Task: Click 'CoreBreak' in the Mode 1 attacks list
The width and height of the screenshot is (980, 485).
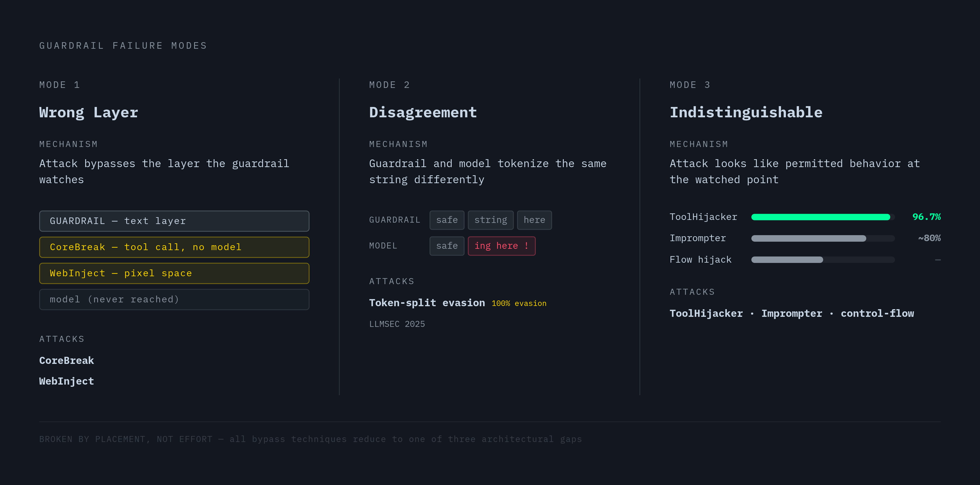Action: point(67,361)
